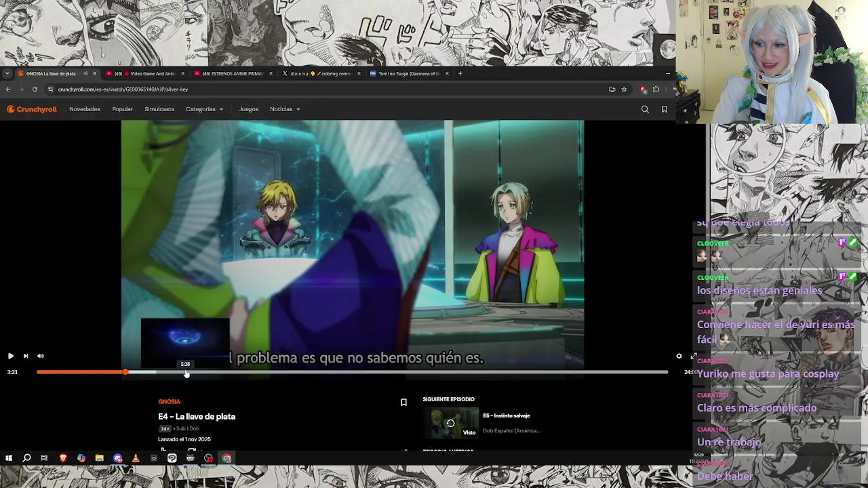Open the E5 Instinto salvaje thumbnail
Viewport: 868px width, 488px height.
click(450, 423)
